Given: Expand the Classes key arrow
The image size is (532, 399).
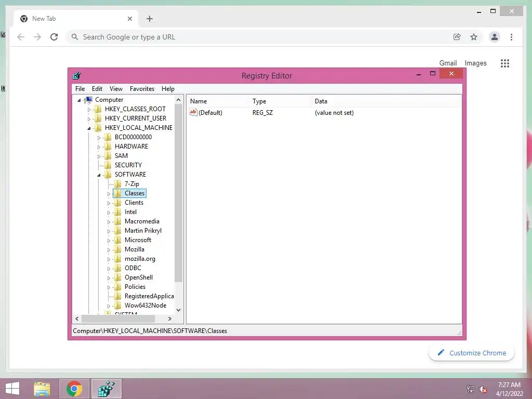Looking at the screenshot, I should [x=109, y=194].
